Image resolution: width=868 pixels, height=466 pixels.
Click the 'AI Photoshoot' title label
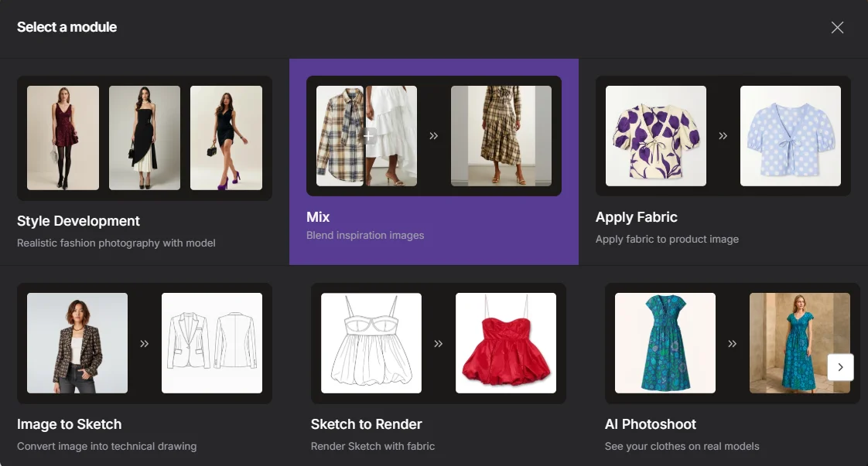pyautogui.click(x=651, y=424)
